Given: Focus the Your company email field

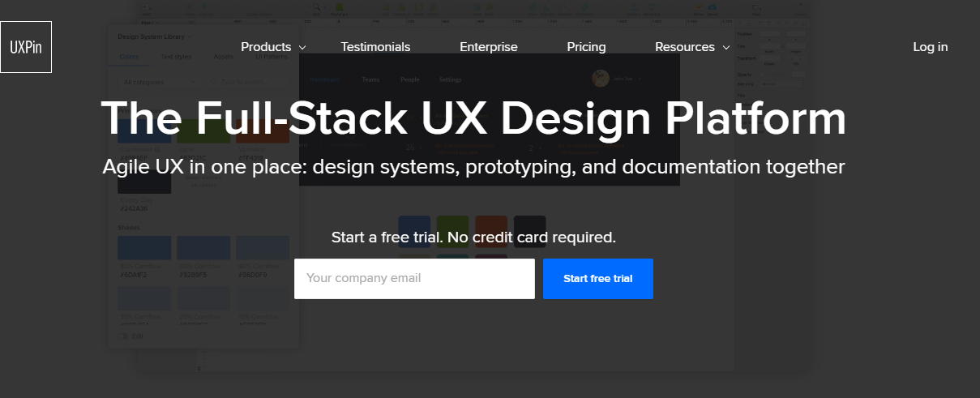Looking at the screenshot, I should [414, 279].
